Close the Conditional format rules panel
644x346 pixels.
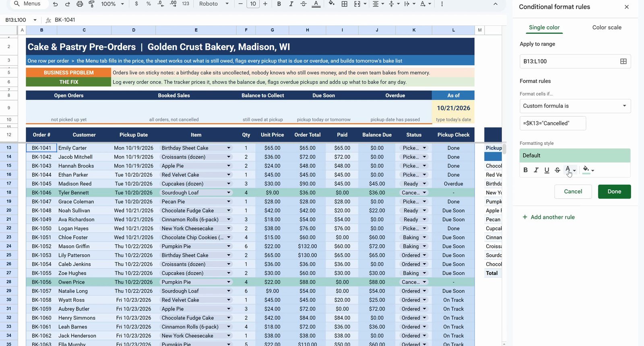click(627, 7)
